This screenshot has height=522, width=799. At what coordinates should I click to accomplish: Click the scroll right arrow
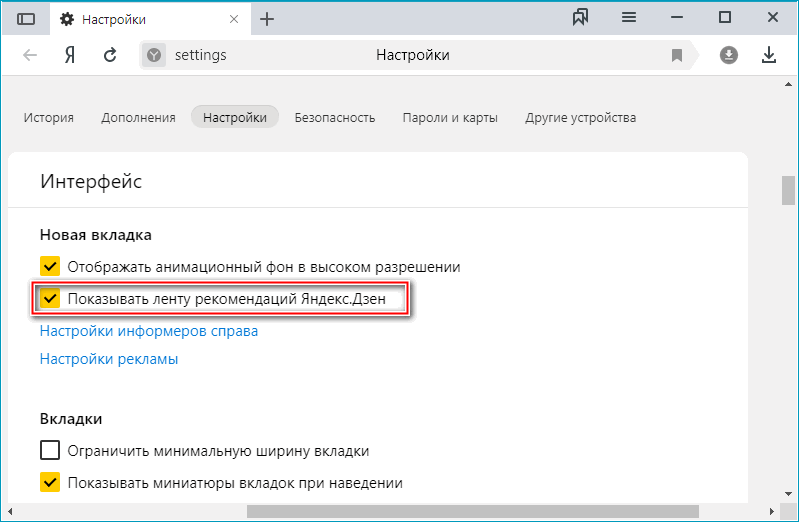(772, 511)
